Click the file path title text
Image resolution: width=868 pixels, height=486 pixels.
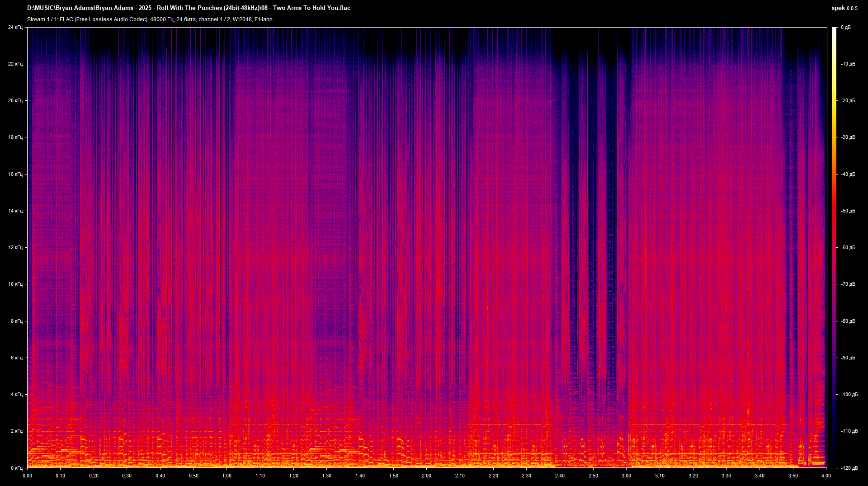click(x=189, y=8)
